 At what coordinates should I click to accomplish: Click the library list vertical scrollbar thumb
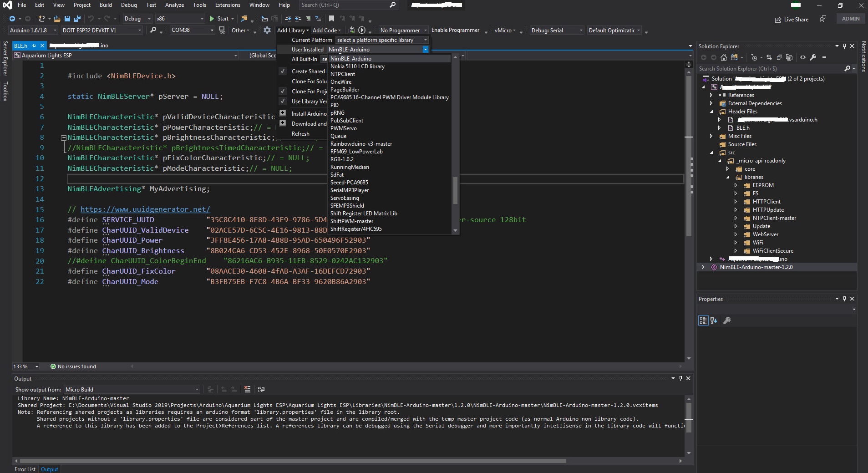point(455,190)
